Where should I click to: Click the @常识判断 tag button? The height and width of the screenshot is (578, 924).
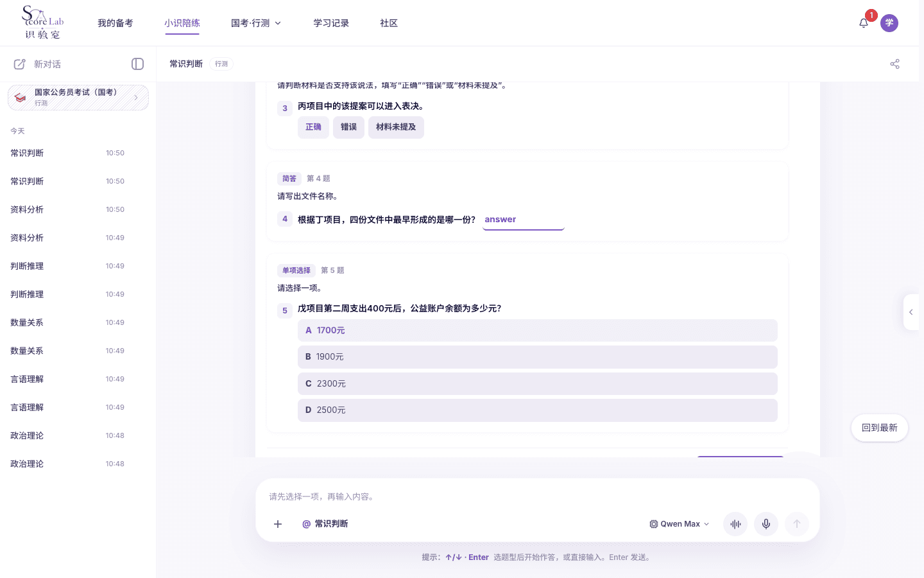pos(325,524)
